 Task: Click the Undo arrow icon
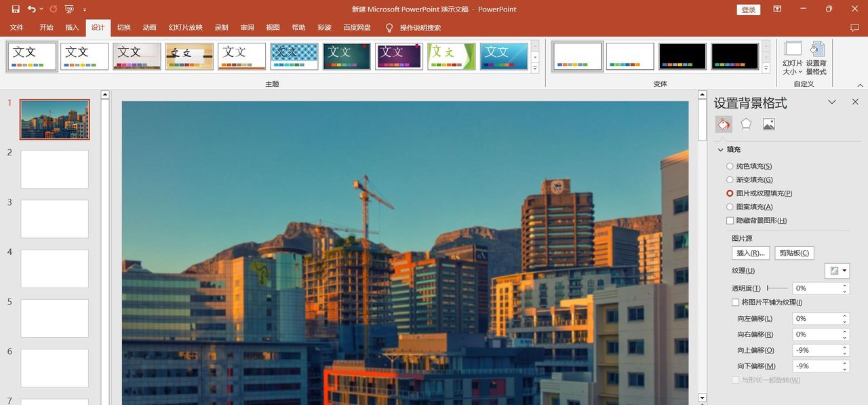tap(32, 9)
